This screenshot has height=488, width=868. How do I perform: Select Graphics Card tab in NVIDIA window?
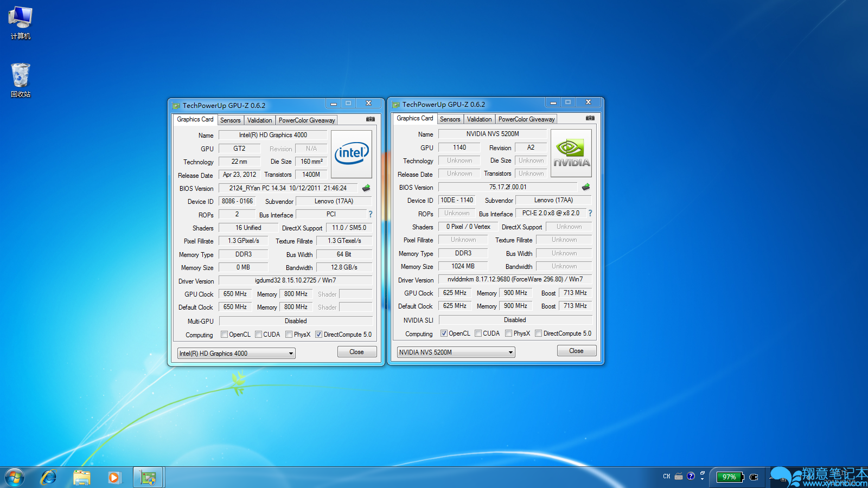click(415, 118)
